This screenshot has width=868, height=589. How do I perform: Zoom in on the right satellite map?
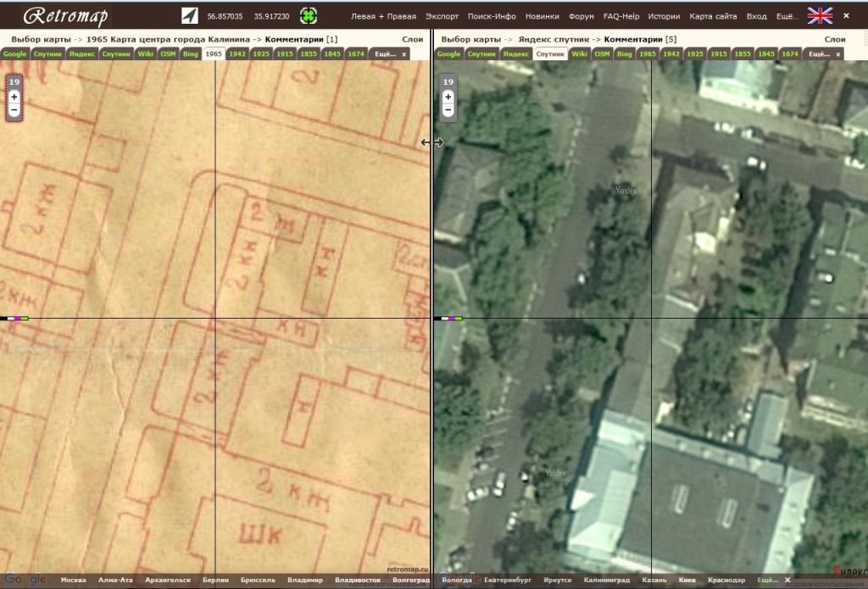[448, 97]
